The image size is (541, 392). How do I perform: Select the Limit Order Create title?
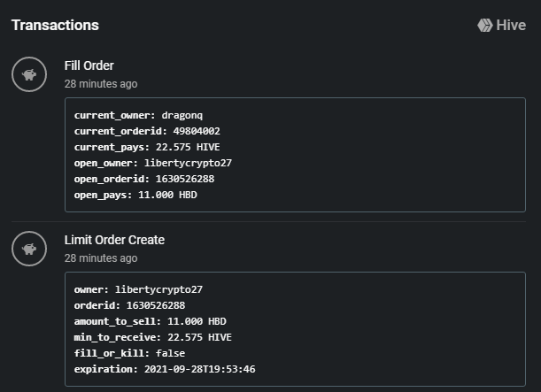coord(114,240)
